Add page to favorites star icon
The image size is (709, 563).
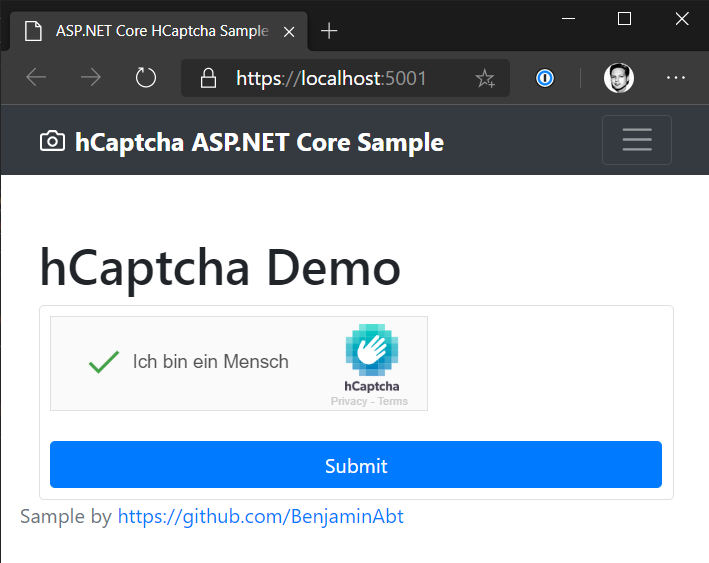tap(485, 78)
